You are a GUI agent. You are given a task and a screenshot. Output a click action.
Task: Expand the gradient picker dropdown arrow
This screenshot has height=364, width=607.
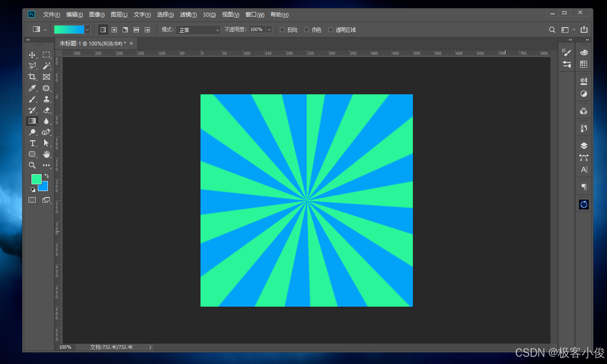pos(87,30)
